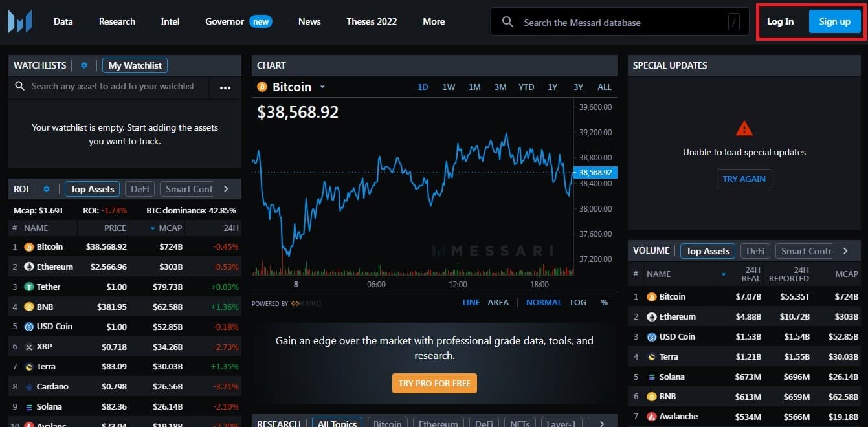Set chart range to 1M

[x=474, y=87]
